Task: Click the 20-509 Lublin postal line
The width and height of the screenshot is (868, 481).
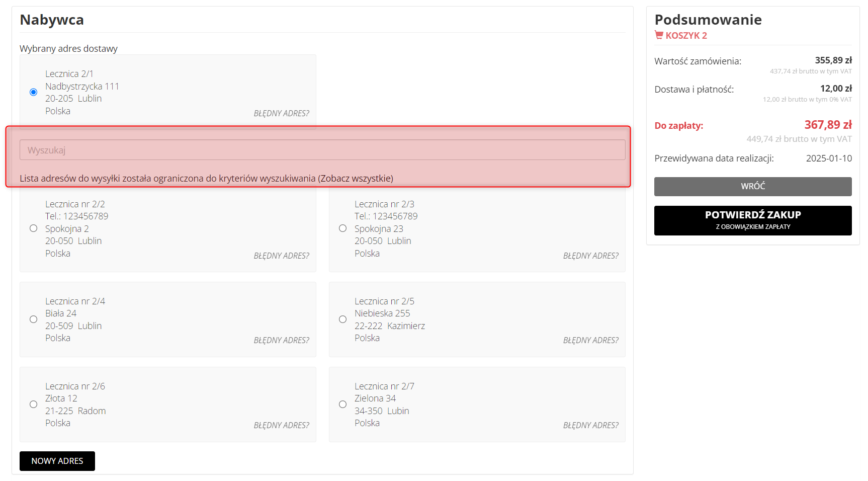Action: [73, 326]
